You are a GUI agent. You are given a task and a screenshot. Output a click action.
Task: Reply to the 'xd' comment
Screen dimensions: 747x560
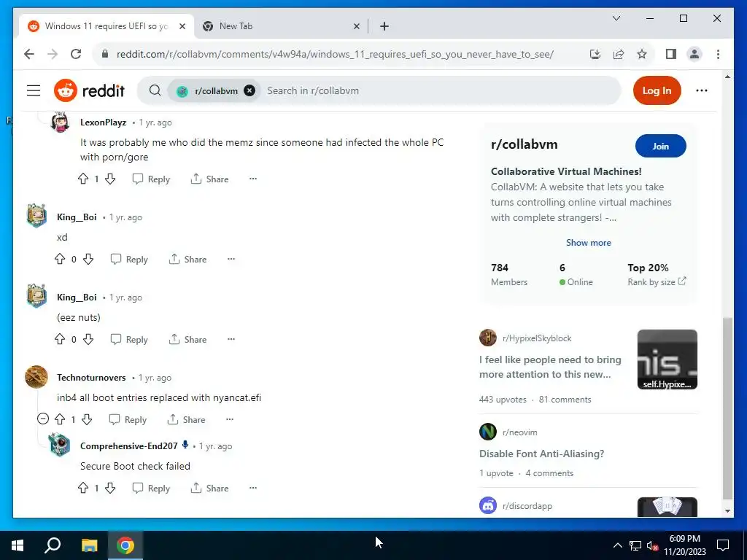[129, 259]
